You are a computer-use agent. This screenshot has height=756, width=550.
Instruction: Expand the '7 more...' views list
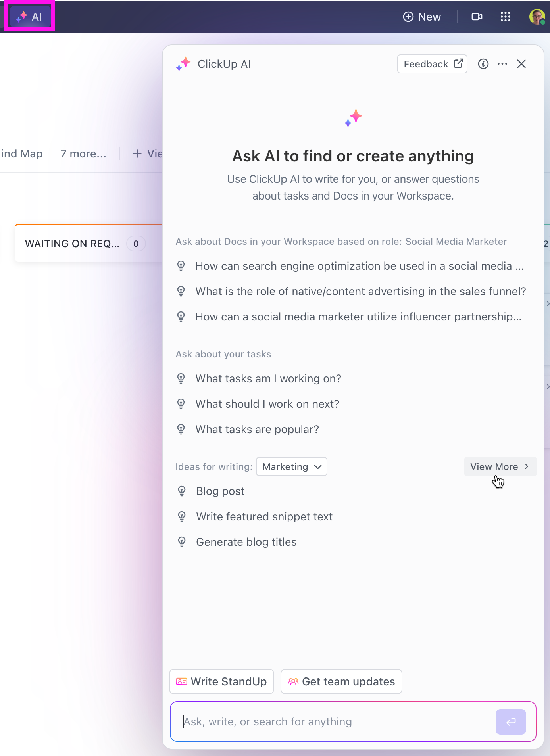[83, 154]
